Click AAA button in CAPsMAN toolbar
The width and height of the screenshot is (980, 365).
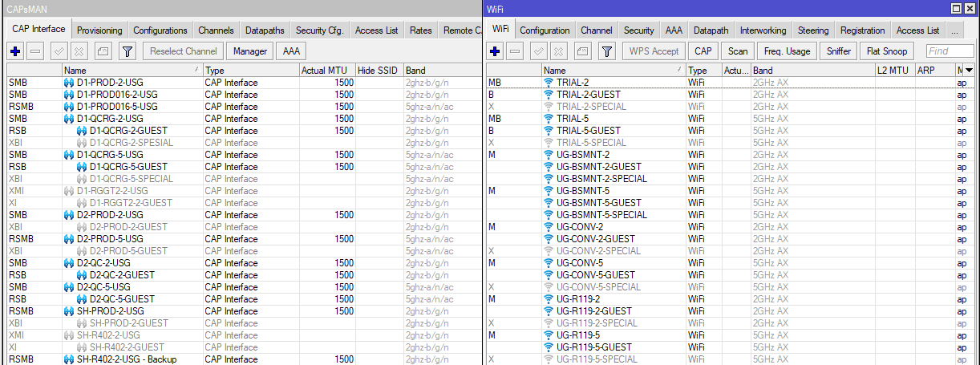pos(290,51)
